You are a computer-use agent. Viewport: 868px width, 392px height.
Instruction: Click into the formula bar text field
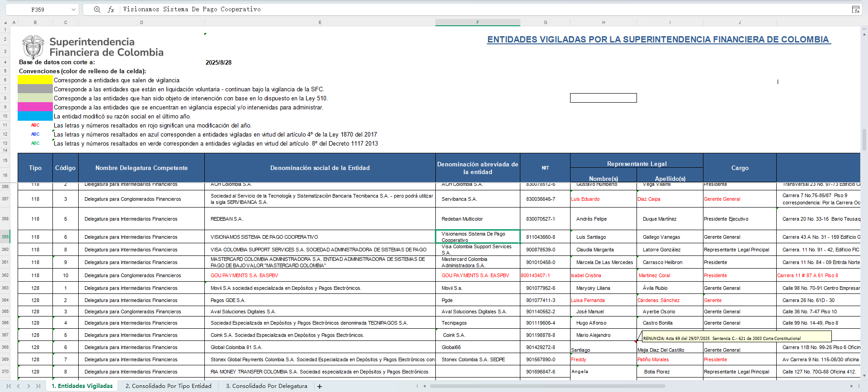point(452,9)
